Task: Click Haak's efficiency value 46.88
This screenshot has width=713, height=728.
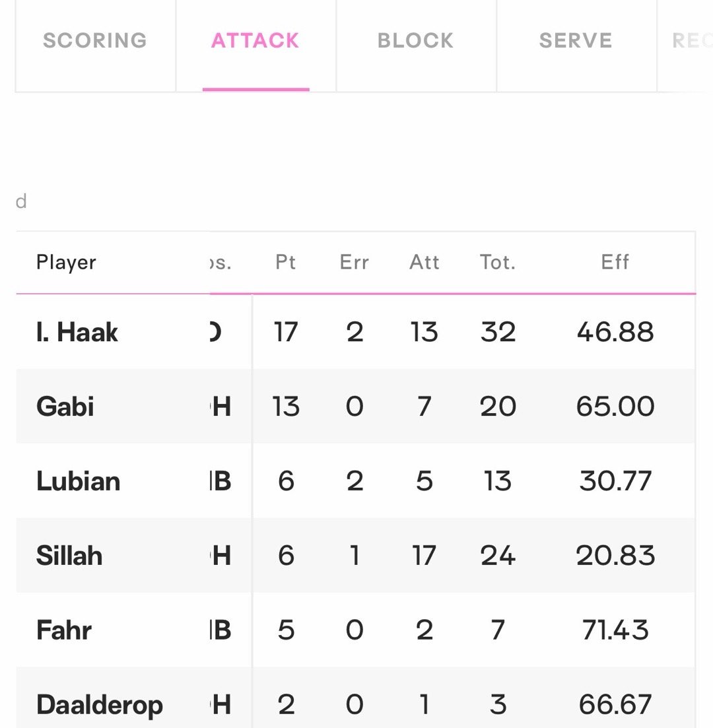Action: click(x=615, y=332)
